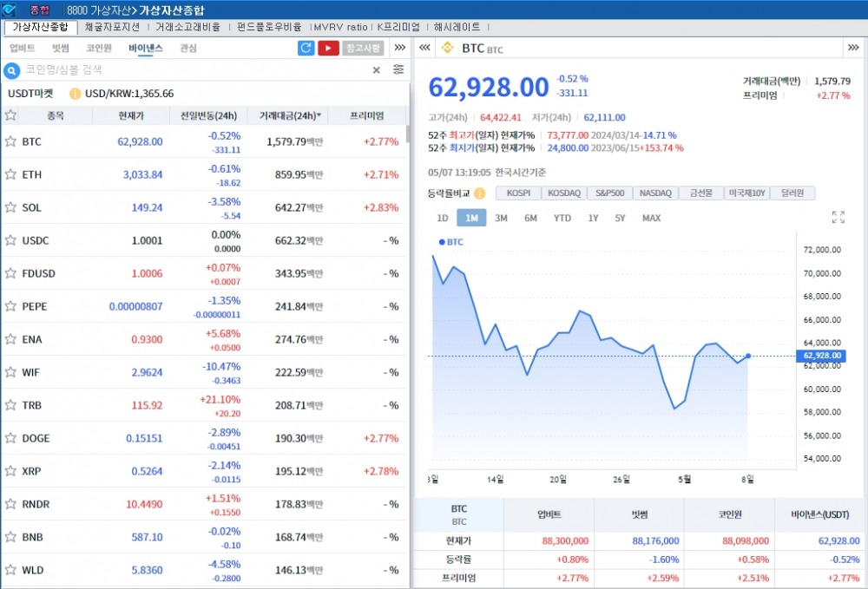Click the magnifier search icon
The height and width of the screenshot is (589, 868).
(x=10, y=70)
